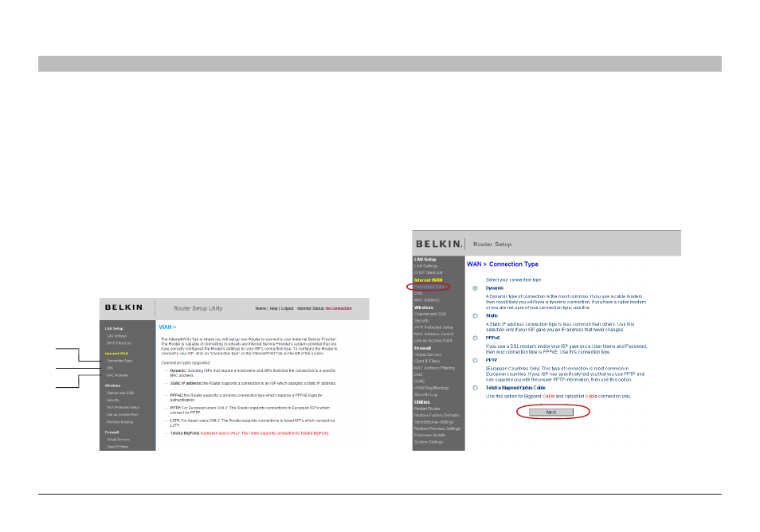Open LAN Settings in the Router Setup window sidebar

[426, 266]
